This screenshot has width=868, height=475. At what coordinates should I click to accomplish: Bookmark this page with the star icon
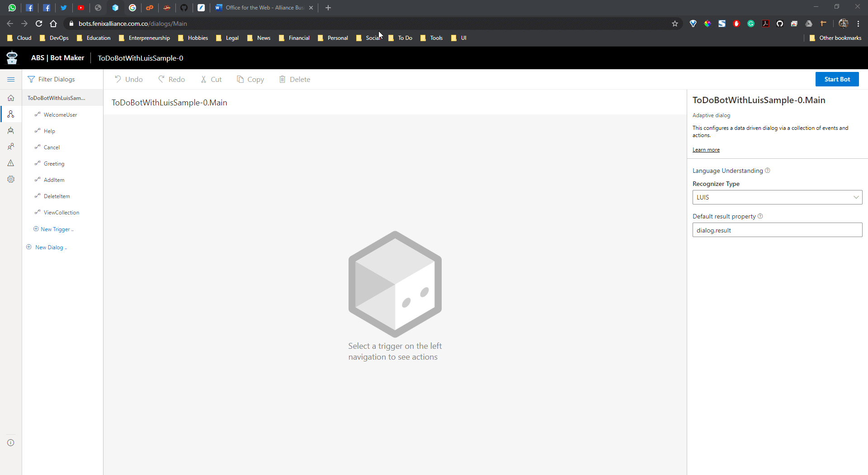point(675,24)
